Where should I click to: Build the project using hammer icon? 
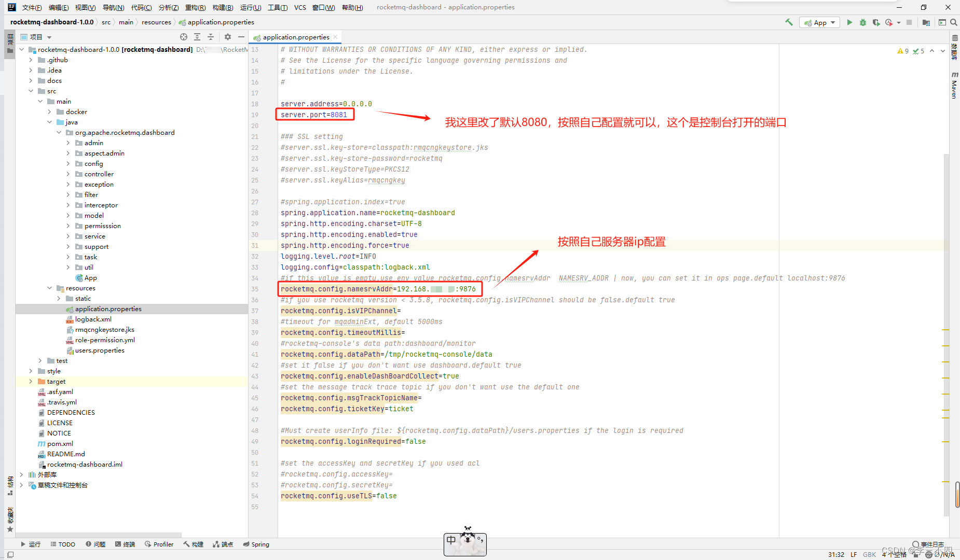coord(788,22)
